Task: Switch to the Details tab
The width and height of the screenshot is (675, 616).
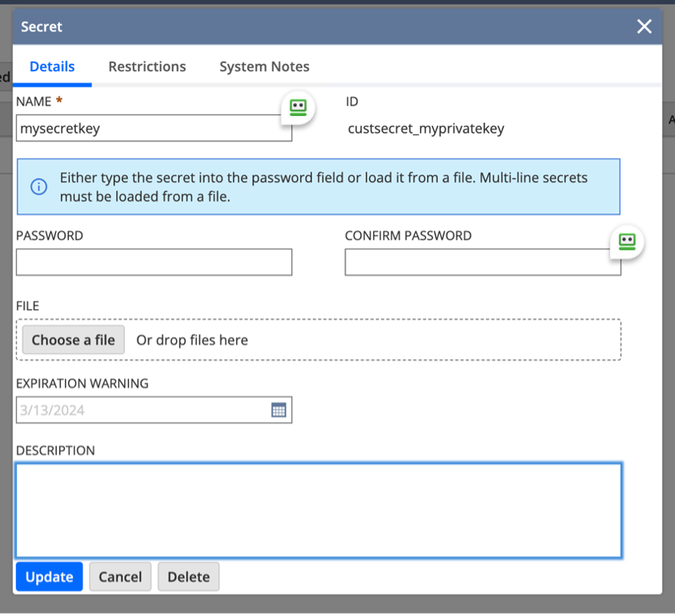Action: click(52, 67)
